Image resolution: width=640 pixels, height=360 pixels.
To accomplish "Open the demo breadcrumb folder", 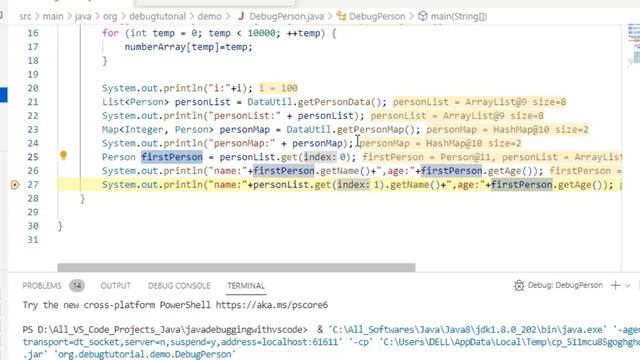I will coord(209,16).
